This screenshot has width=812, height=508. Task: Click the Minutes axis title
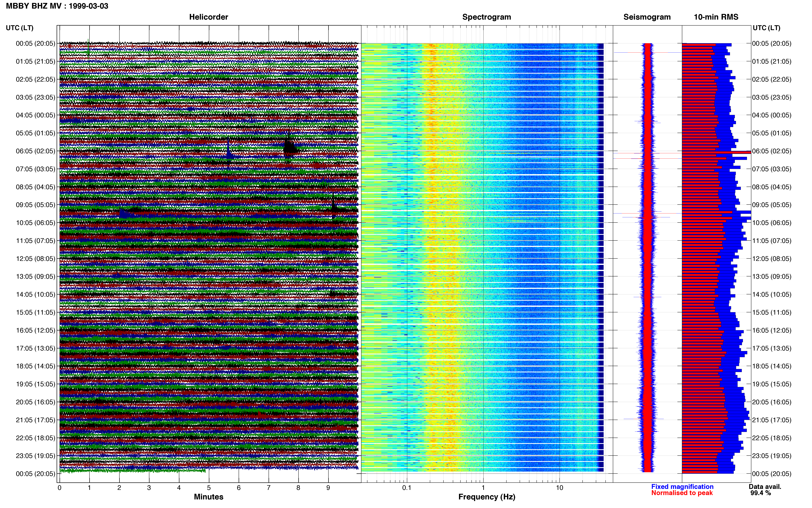[209, 497]
